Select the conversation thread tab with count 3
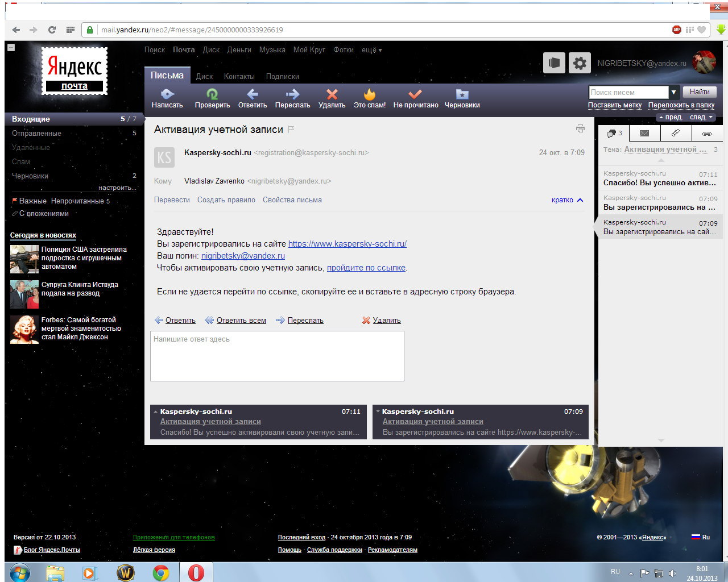 (x=614, y=134)
